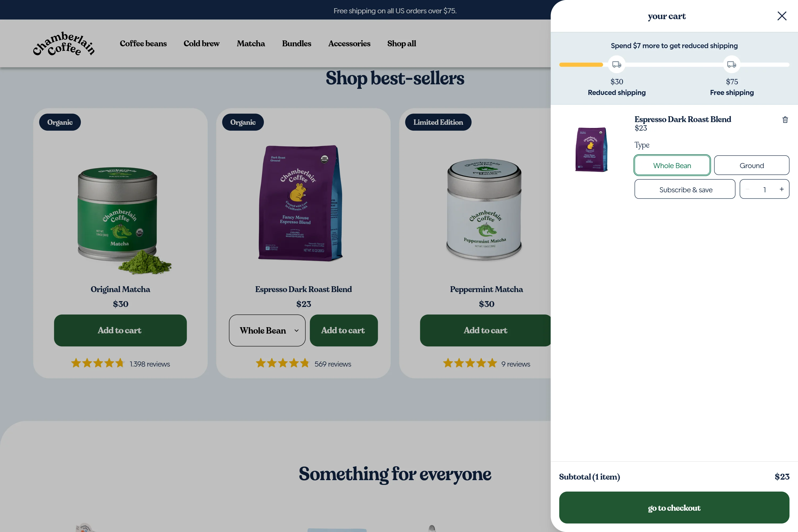Open the Whole Bean dropdown on product card

click(267, 330)
